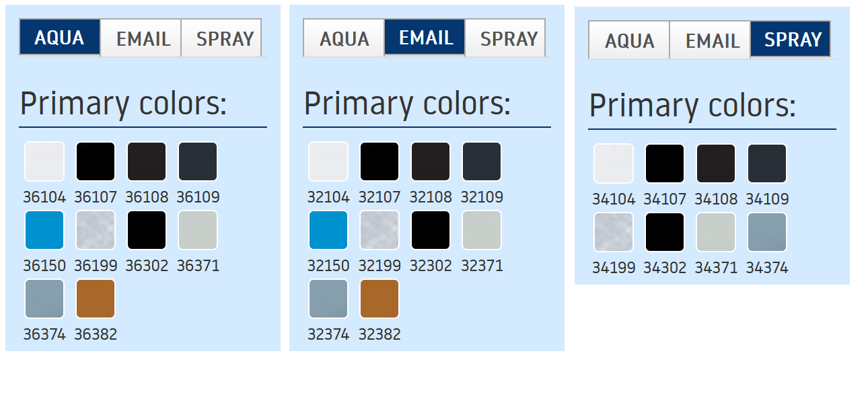868x409 pixels.
Task: Choose the blue swatch 36150
Action: point(44,230)
